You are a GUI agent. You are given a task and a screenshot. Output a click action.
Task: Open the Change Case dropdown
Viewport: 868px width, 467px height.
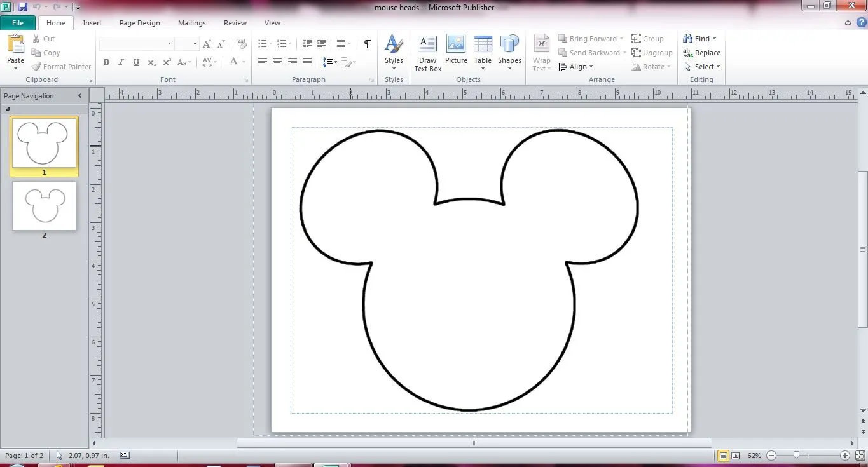[x=184, y=62]
